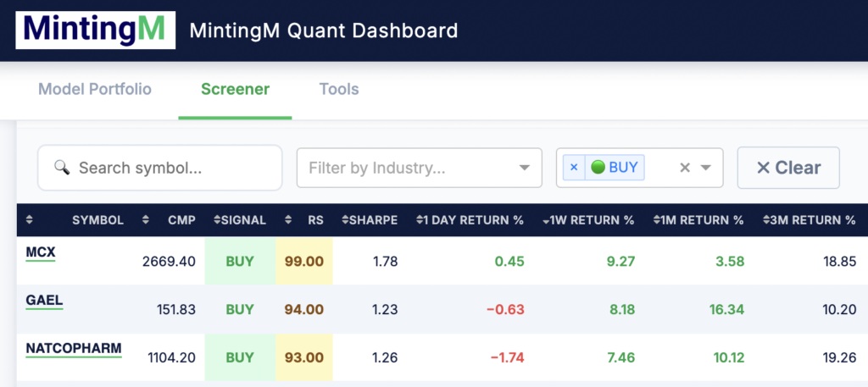This screenshot has width=868, height=387.
Task: Clear the signal filter selection
Action: (x=685, y=168)
